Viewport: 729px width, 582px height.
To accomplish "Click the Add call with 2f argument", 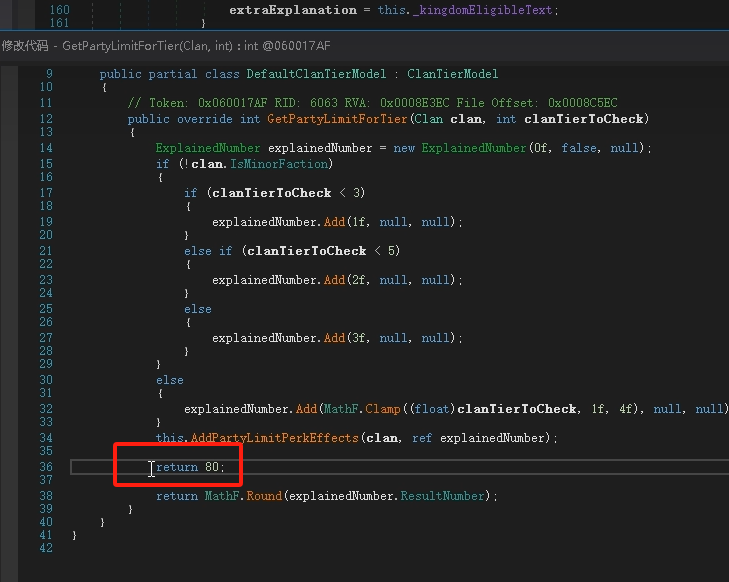I will (334, 280).
